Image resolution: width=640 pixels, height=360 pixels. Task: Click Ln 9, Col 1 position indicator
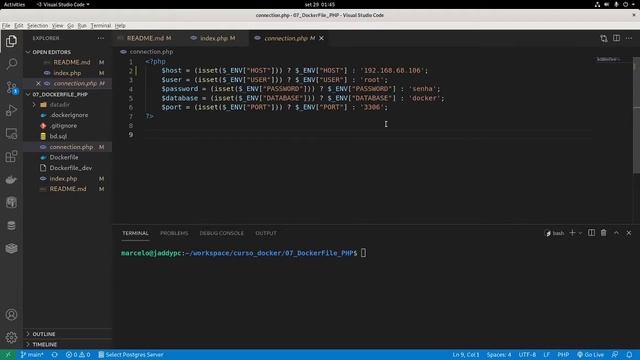point(466,355)
